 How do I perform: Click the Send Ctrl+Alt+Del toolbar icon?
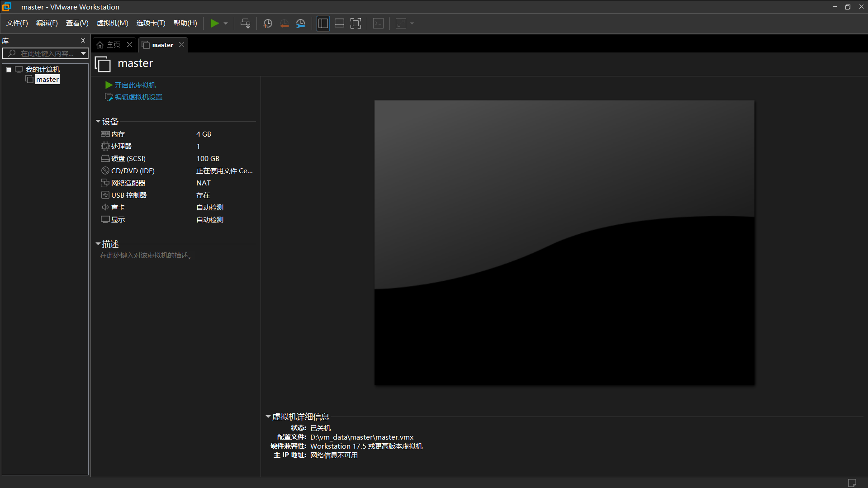tap(245, 24)
